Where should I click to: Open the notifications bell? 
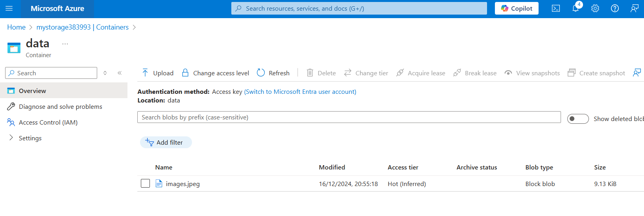(575, 8)
